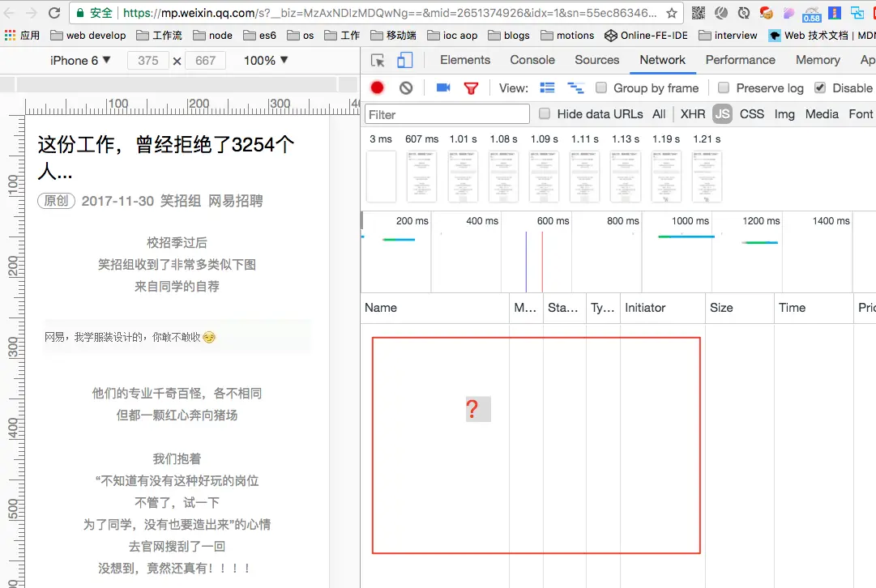Enable the Preserve log checkbox

[x=724, y=87]
